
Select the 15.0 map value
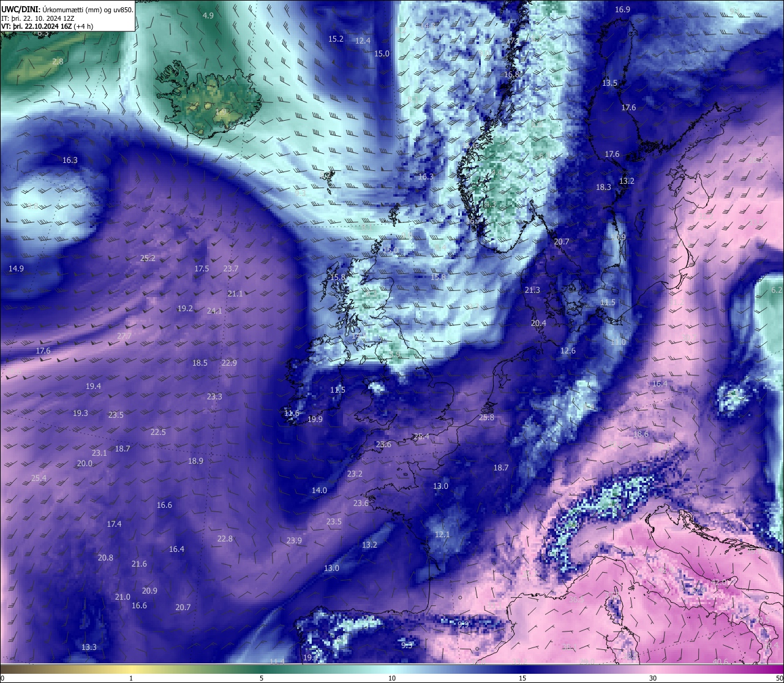(x=382, y=53)
